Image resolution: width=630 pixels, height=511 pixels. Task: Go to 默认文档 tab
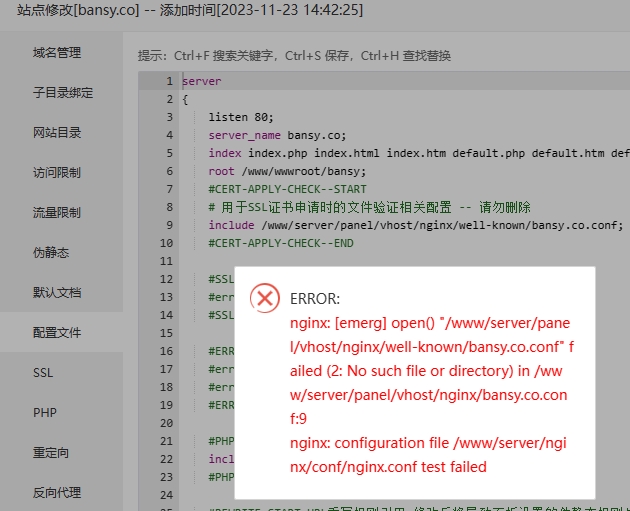(57, 292)
